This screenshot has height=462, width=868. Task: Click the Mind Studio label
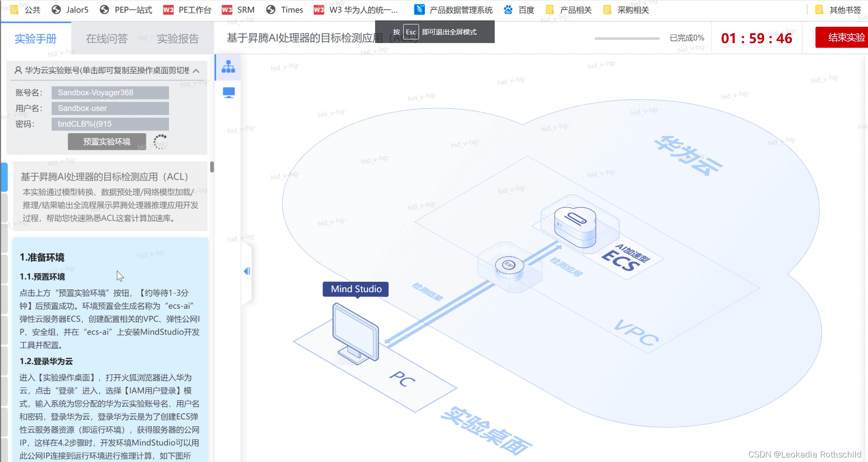pos(356,289)
